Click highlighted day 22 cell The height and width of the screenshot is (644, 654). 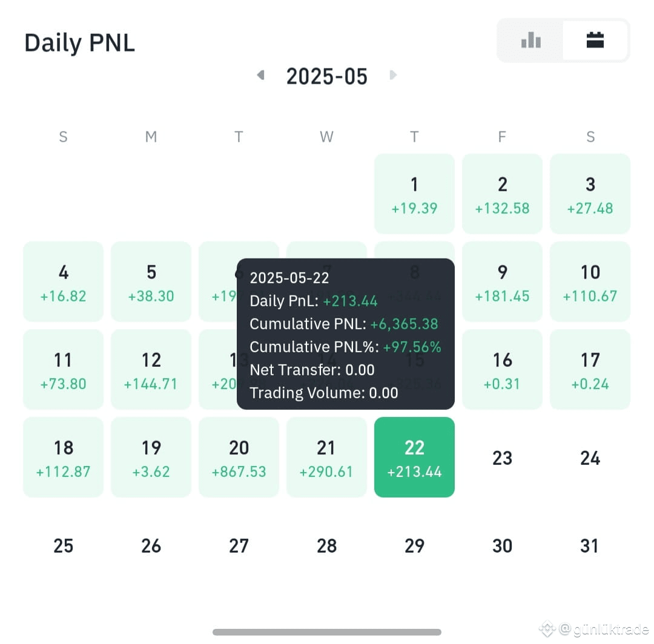click(x=414, y=457)
